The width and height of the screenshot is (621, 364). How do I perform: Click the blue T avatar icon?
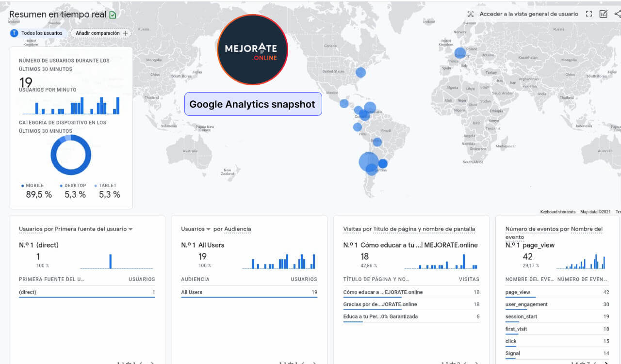tap(14, 33)
